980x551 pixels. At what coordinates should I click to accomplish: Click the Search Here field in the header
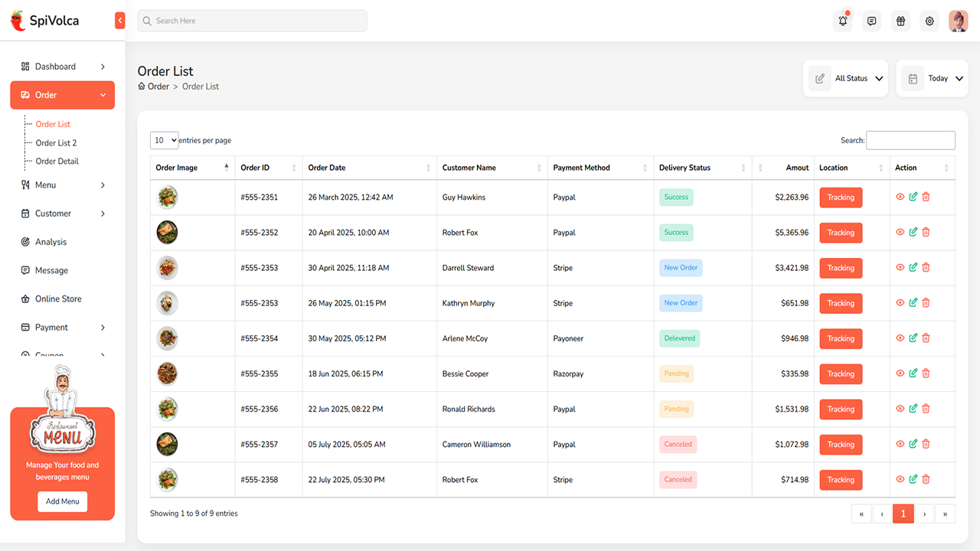[x=252, y=21]
